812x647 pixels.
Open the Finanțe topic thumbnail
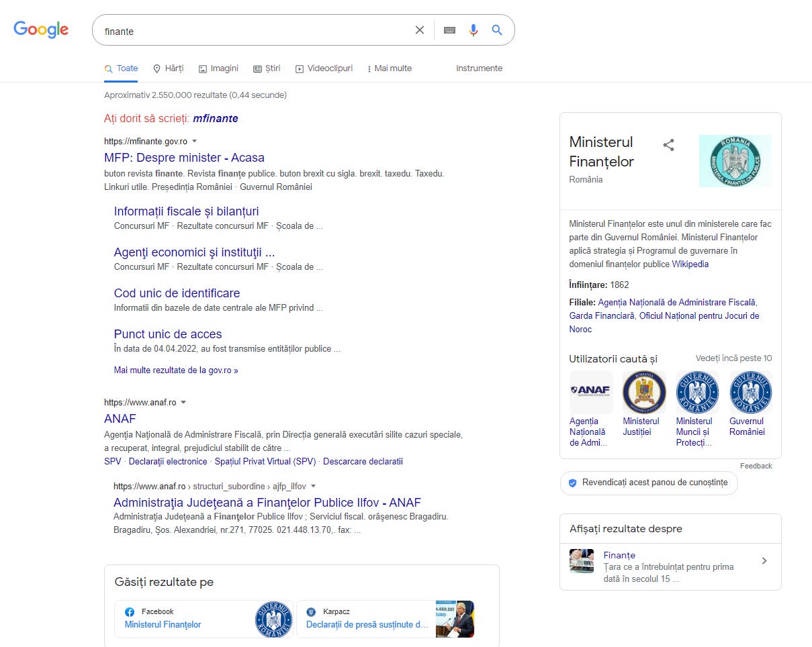582,561
